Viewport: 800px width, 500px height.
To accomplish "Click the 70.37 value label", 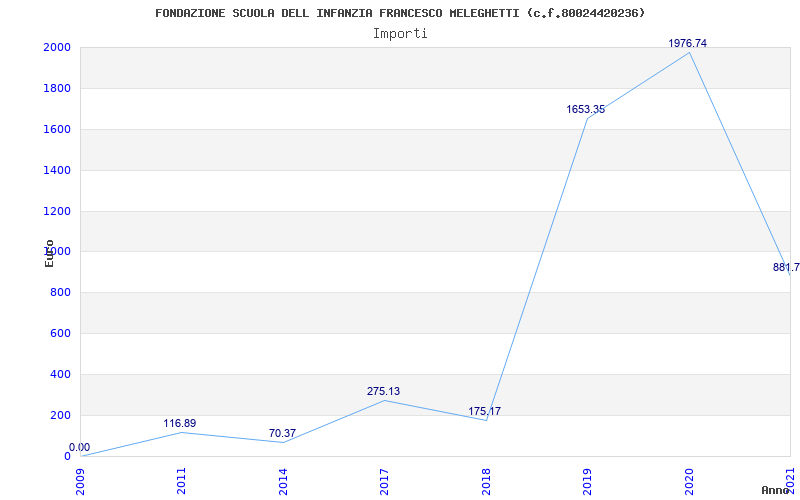I will 282,433.
